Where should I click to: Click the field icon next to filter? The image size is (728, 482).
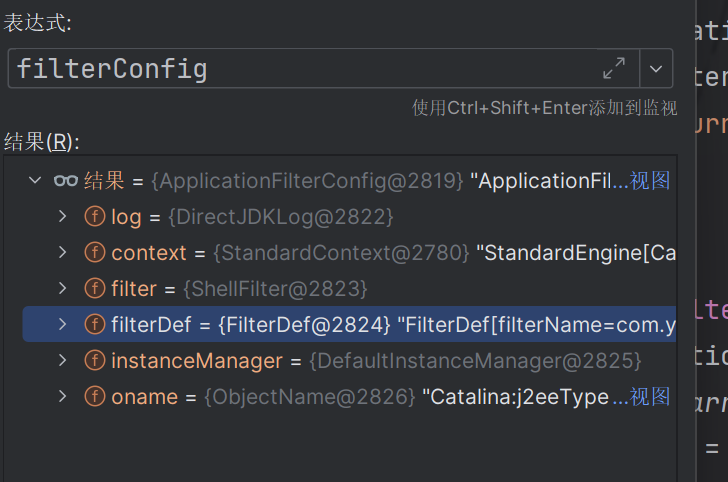[x=95, y=289]
